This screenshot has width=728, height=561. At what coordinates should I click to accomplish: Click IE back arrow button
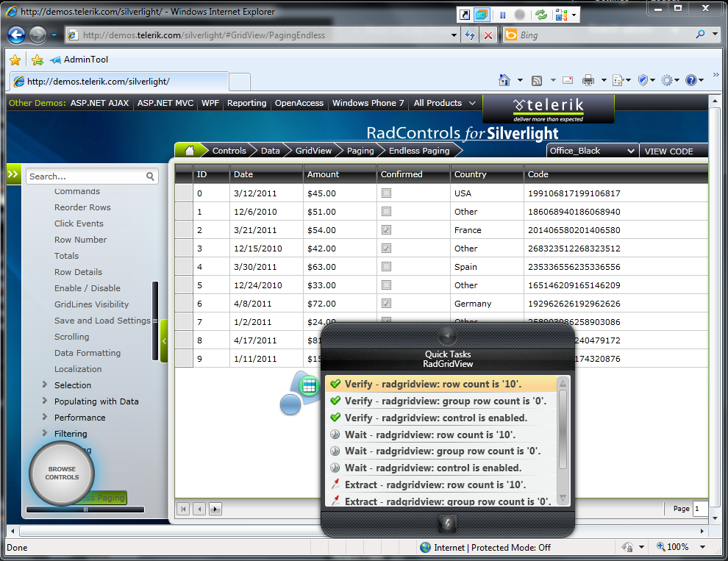[16, 35]
